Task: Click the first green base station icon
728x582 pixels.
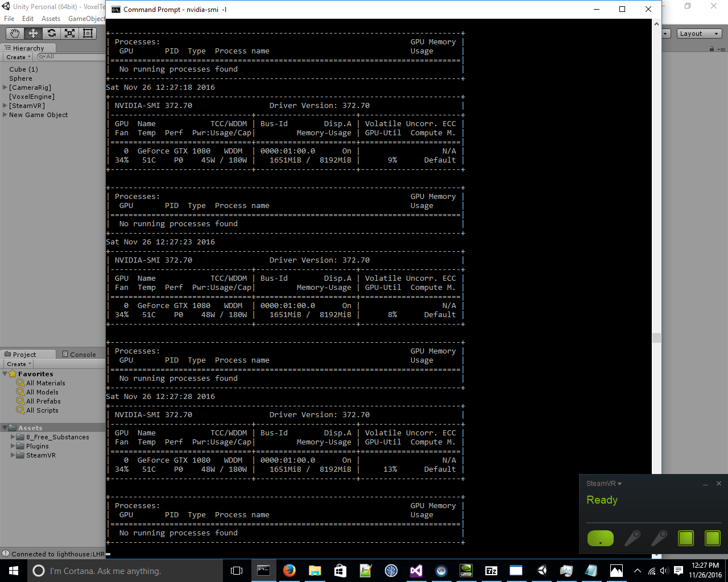Action: [x=686, y=538]
